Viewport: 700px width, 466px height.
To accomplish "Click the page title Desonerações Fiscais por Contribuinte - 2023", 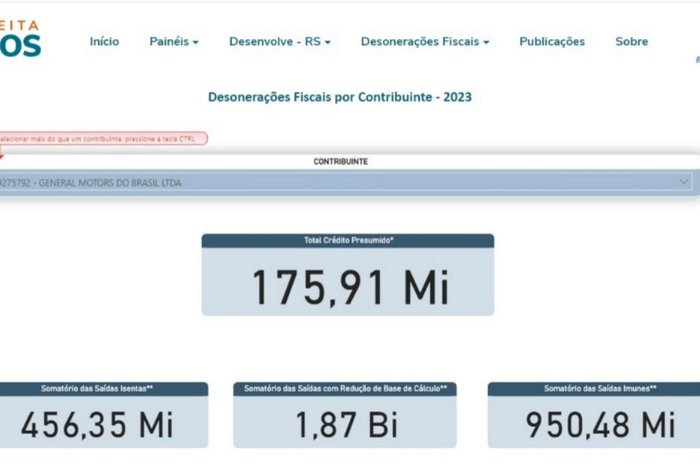I will (x=340, y=97).
